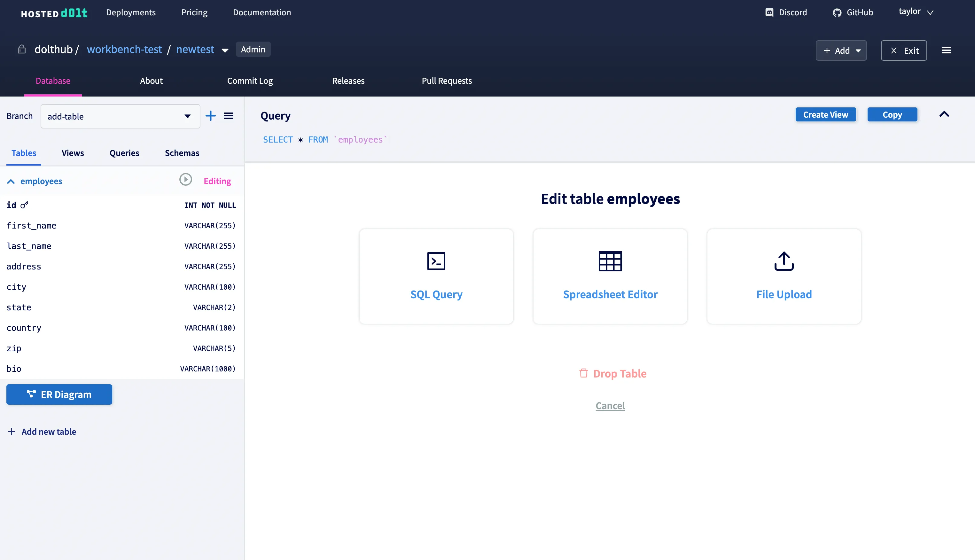Click the SQL Query terminal icon

point(436,261)
